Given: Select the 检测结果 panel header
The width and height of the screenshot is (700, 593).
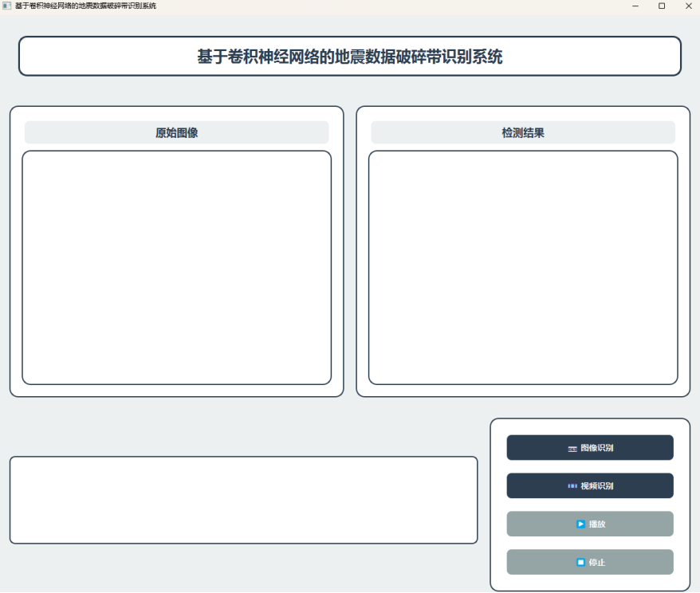Looking at the screenshot, I should point(523,132).
